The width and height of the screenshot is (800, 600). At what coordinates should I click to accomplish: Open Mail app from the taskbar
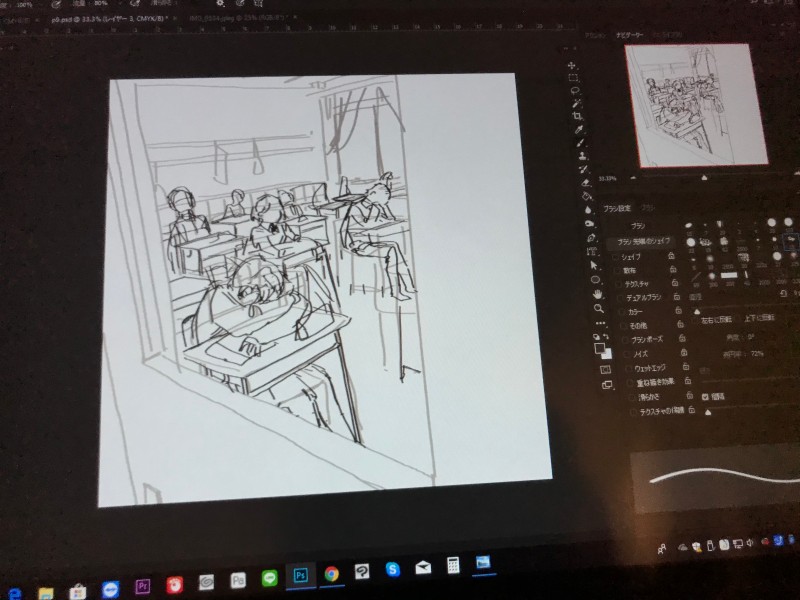click(x=423, y=567)
